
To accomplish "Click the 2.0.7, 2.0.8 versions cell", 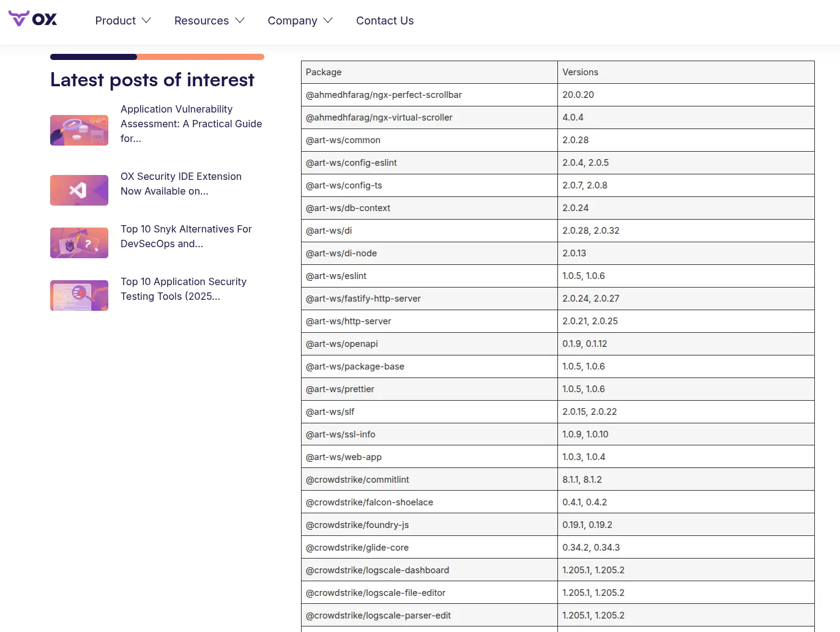I will pos(686,185).
